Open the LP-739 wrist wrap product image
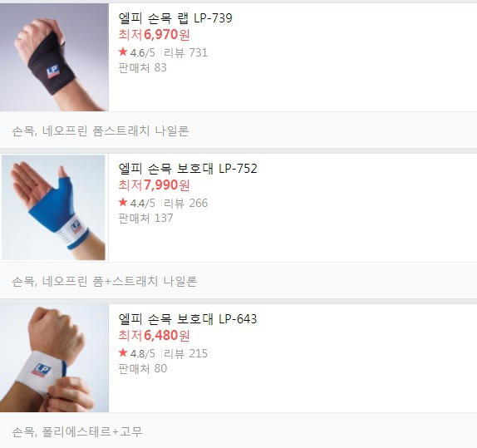Screen dimensions: 477x448 [54, 57]
